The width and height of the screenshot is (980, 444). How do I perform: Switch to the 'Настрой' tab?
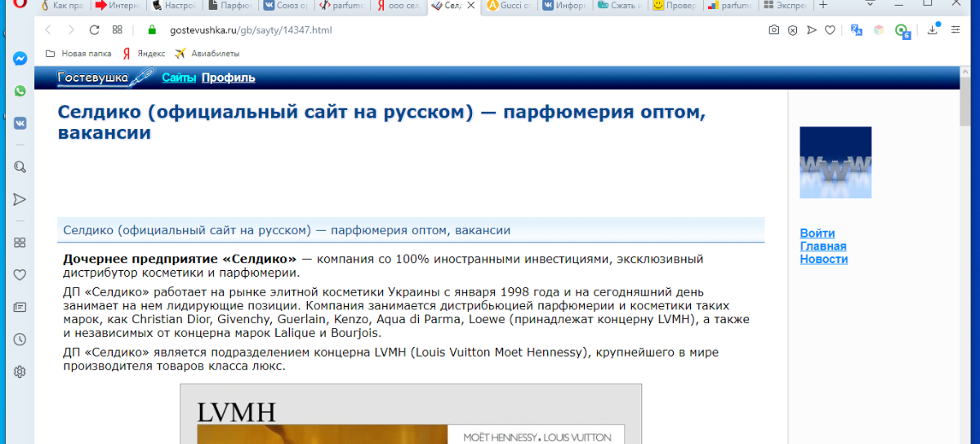click(x=172, y=5)
